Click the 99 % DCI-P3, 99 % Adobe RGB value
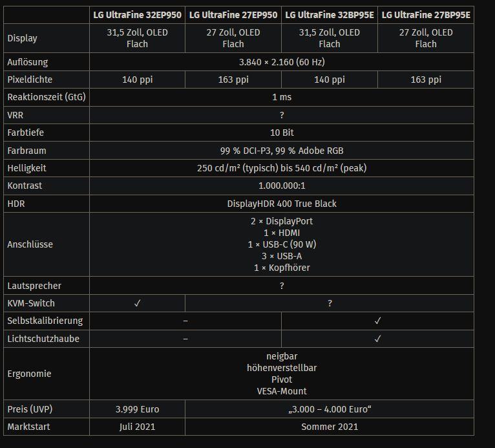Screen dimensions: 495x448 (282, 151)
